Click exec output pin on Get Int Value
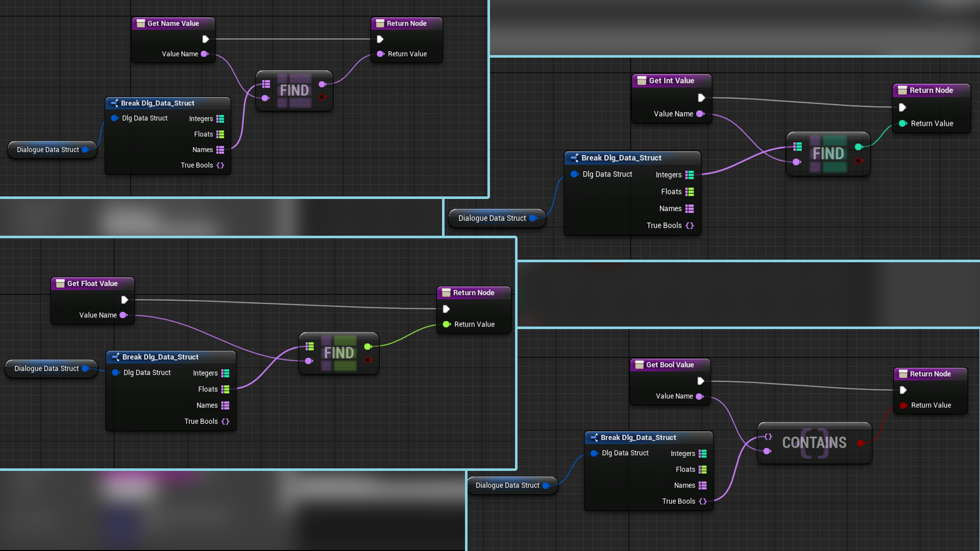 [x=701, y=98]
